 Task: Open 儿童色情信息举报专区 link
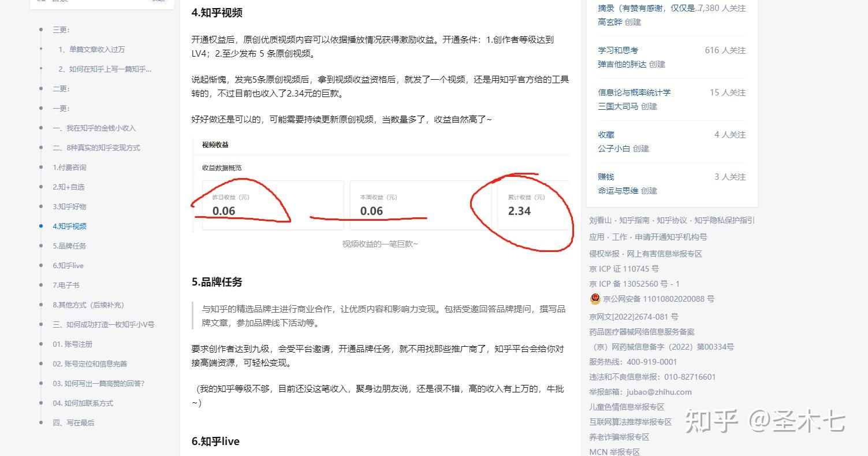coord(627,407)
